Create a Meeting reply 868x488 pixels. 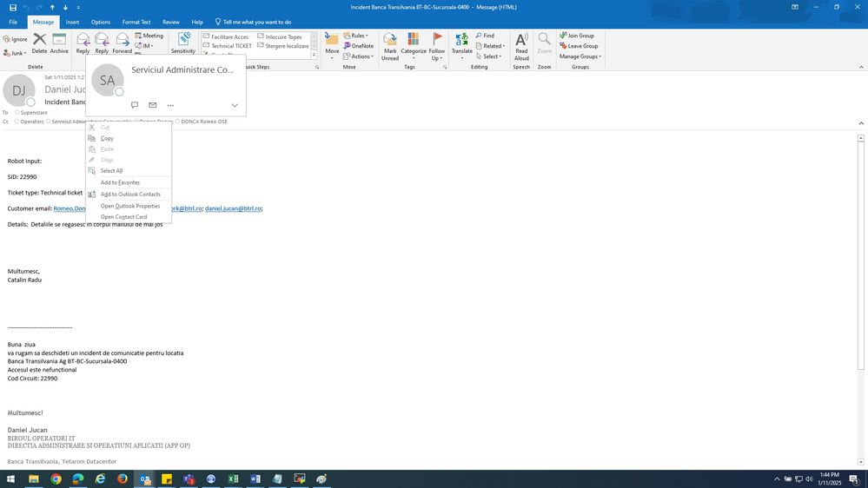(x=149, y=36)
